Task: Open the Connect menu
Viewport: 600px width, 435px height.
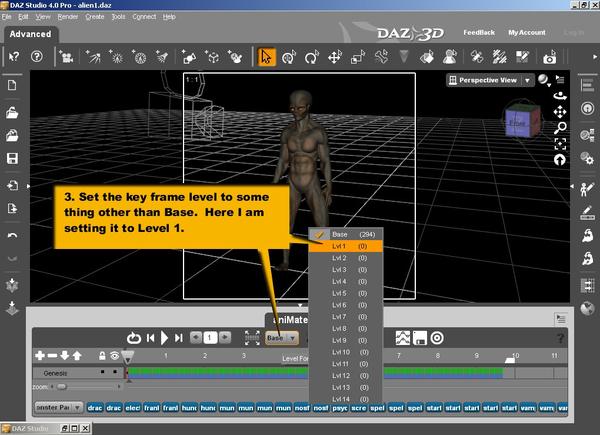Action: (144, 17)
